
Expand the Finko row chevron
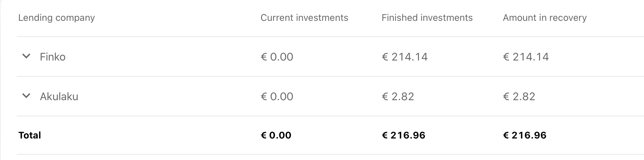[26, 56]
